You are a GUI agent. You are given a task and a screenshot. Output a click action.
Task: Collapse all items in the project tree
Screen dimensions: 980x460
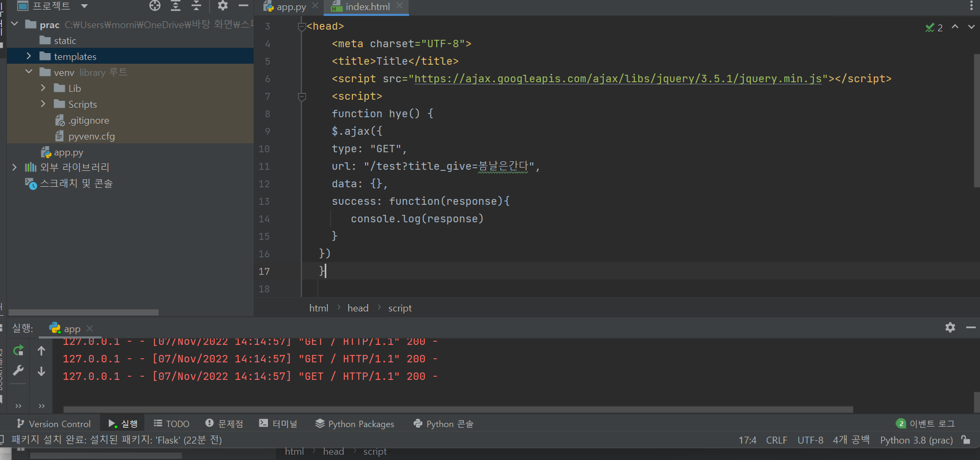pos(196,6)
